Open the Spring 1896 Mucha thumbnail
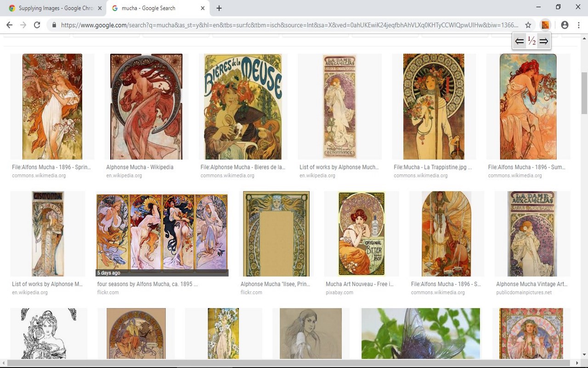The height and width of the screenshot is (368, 588). (x=52, y=107)
